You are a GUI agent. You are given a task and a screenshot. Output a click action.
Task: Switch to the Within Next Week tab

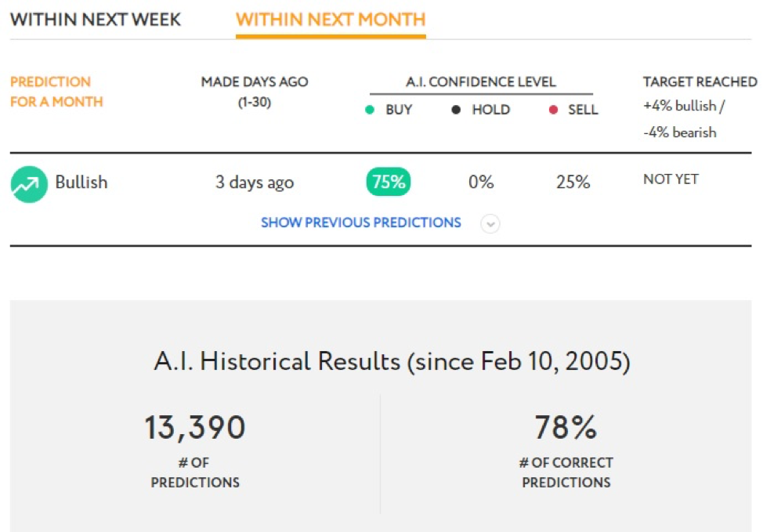click(96, 20)
